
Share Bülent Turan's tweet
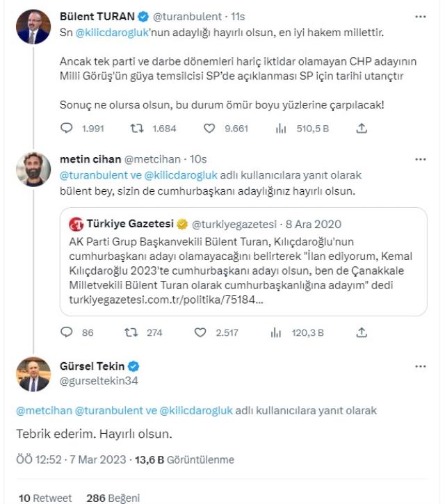[x=361, y=129]
